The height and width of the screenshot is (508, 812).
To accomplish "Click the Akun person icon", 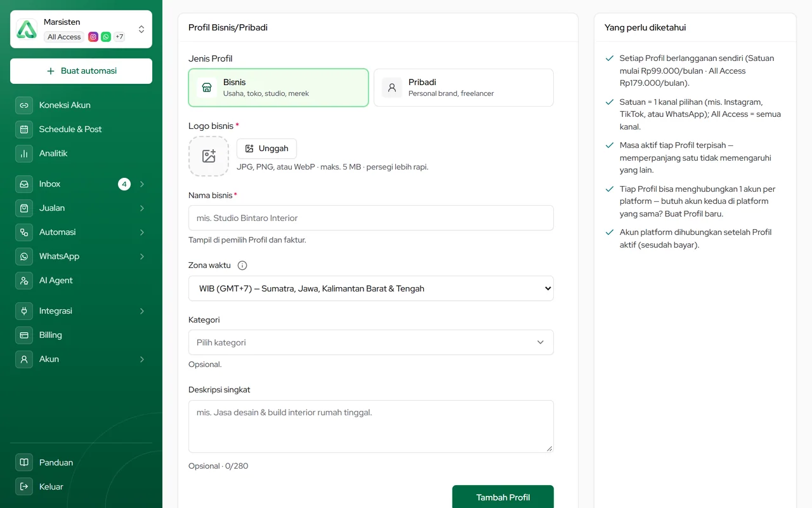I will [x=24, y=359].
